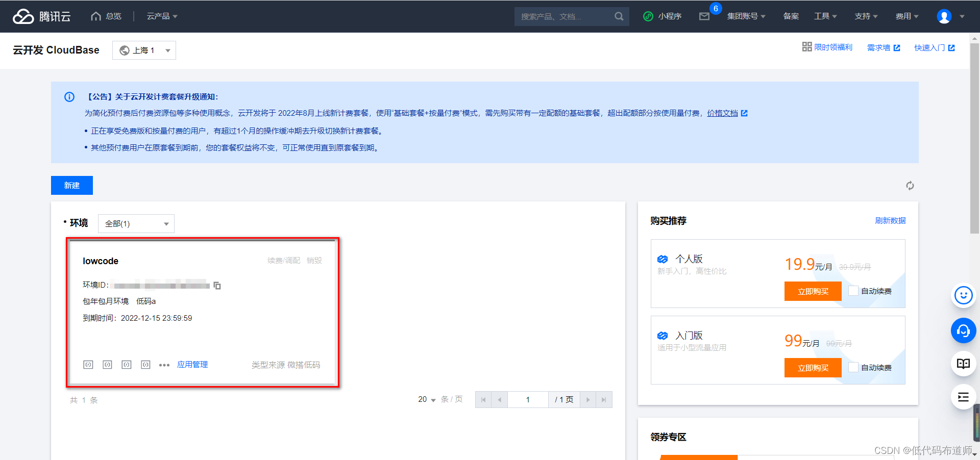The height and width of the screenshot is (460, 980).
Task: Open the smiley feedback floating button
Action: tap(963, 295)
